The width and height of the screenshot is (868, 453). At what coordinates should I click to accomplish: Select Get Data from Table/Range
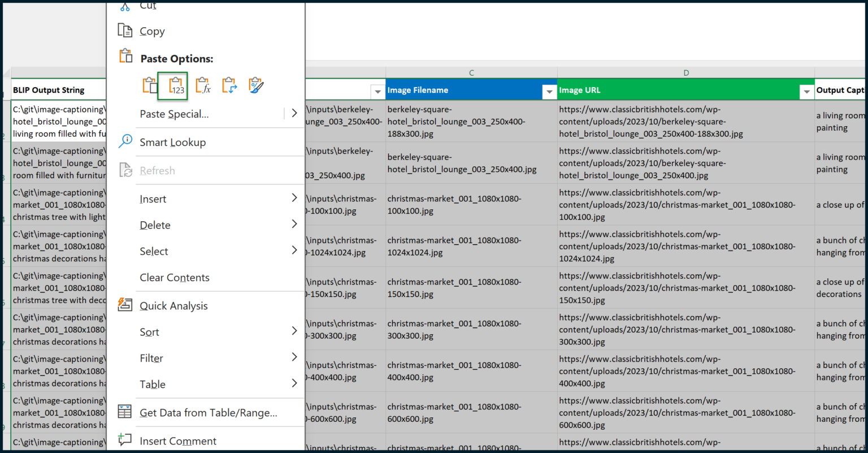(208, 412)
